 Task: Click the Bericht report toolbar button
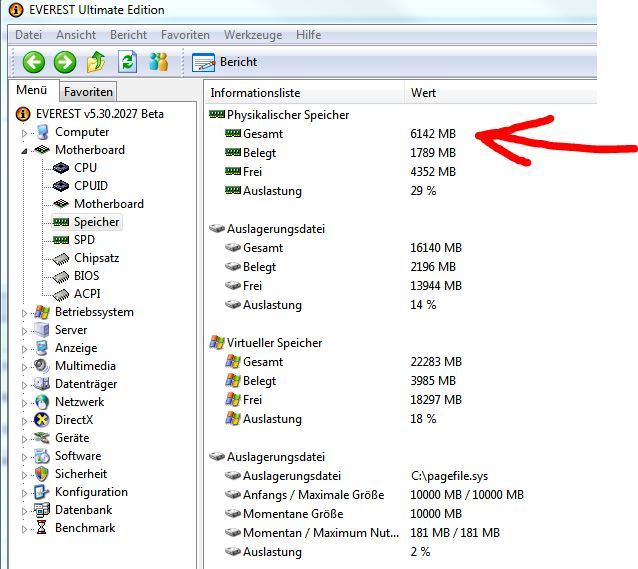pos(225,62)
